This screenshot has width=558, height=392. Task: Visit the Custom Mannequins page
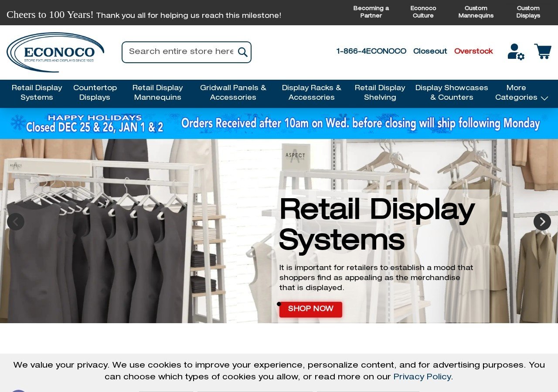pyautogui.click(x=476, y=12)
